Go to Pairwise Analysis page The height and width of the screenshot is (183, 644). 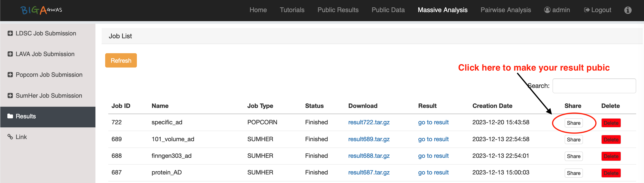tap(505, 10)
